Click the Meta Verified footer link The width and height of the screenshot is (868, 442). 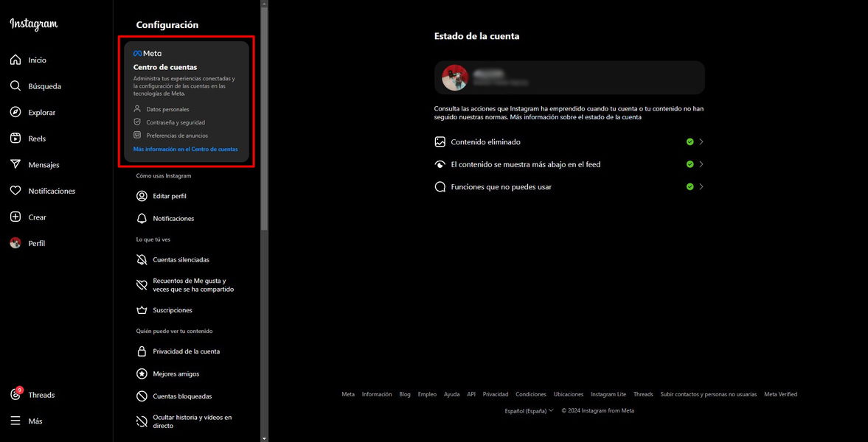pyautogui.click(x=780, y=394)
